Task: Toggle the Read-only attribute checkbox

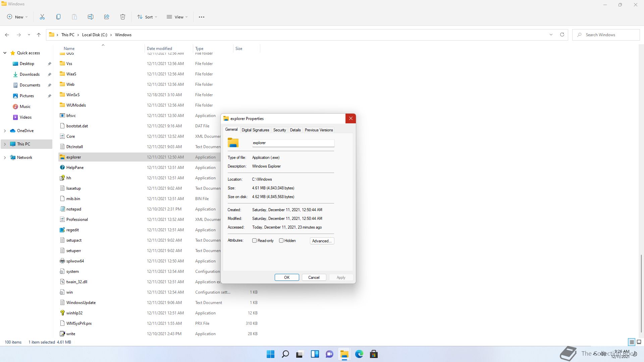Action: coord(254,241)
